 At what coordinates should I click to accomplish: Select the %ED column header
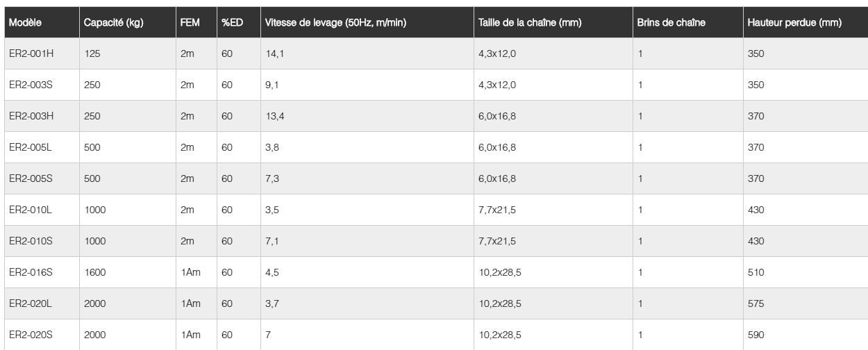(232, 23)
